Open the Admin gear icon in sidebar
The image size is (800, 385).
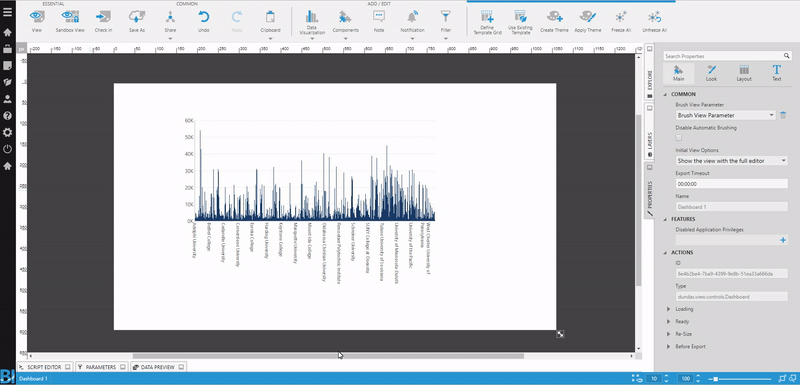tap(7, 133)
